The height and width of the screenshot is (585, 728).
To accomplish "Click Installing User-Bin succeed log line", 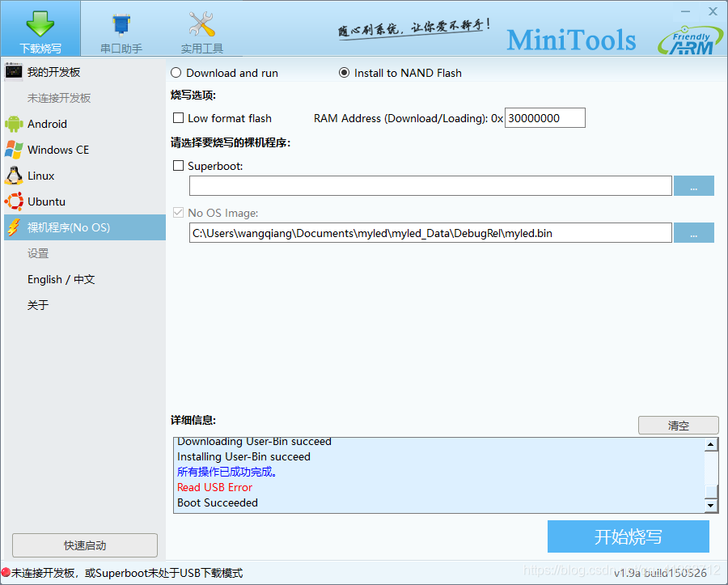I will click(x=243, y=457).
